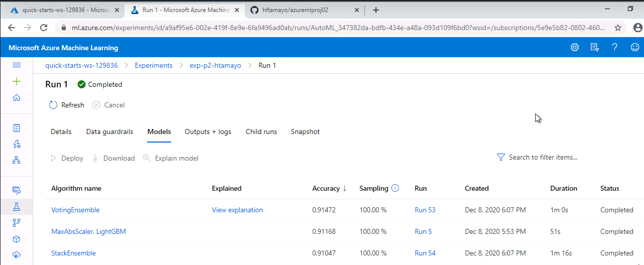The width and height of the screenshot is (644, 265).
Task: Open StackEnsemble model link
Action: pos(73,253)
